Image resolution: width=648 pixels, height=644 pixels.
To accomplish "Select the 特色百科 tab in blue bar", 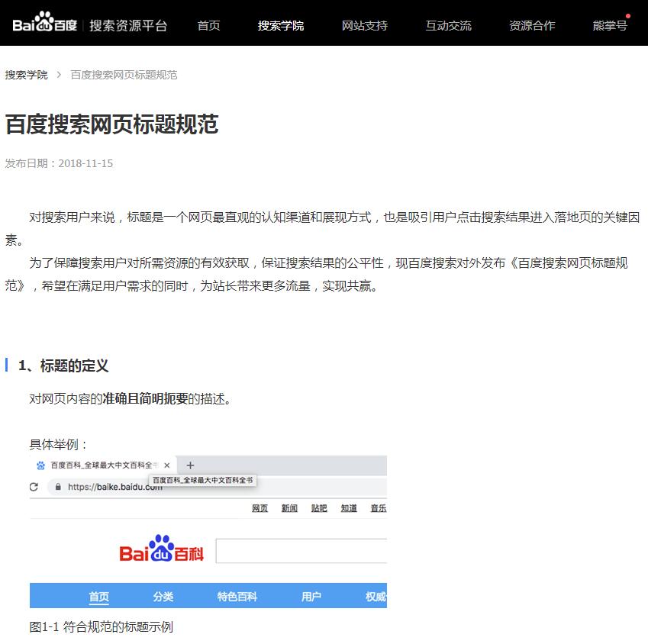I will pyautogui.click(x=237, y=597).
